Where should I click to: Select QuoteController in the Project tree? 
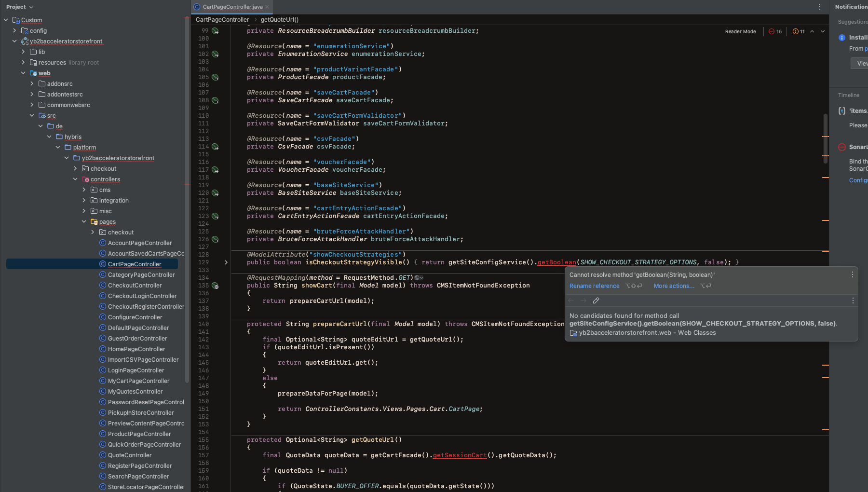tap(129, 455)
